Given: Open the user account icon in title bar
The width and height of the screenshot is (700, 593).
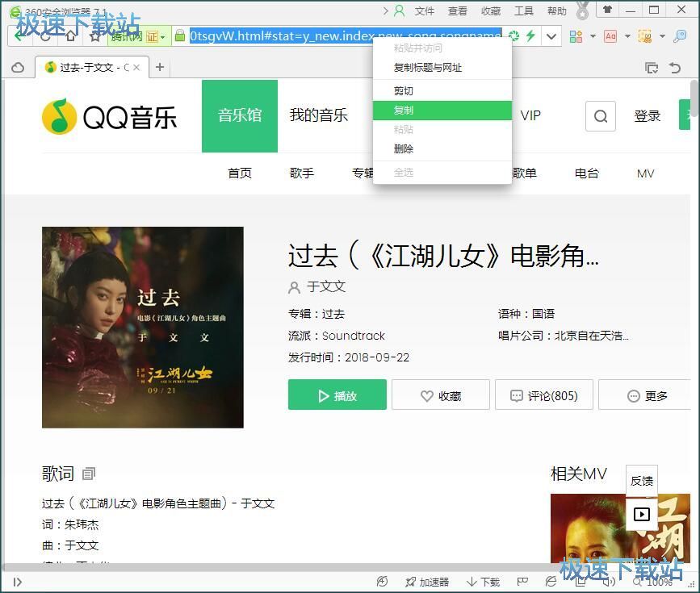Looking at the screenshot, I should tap(399, 10).
